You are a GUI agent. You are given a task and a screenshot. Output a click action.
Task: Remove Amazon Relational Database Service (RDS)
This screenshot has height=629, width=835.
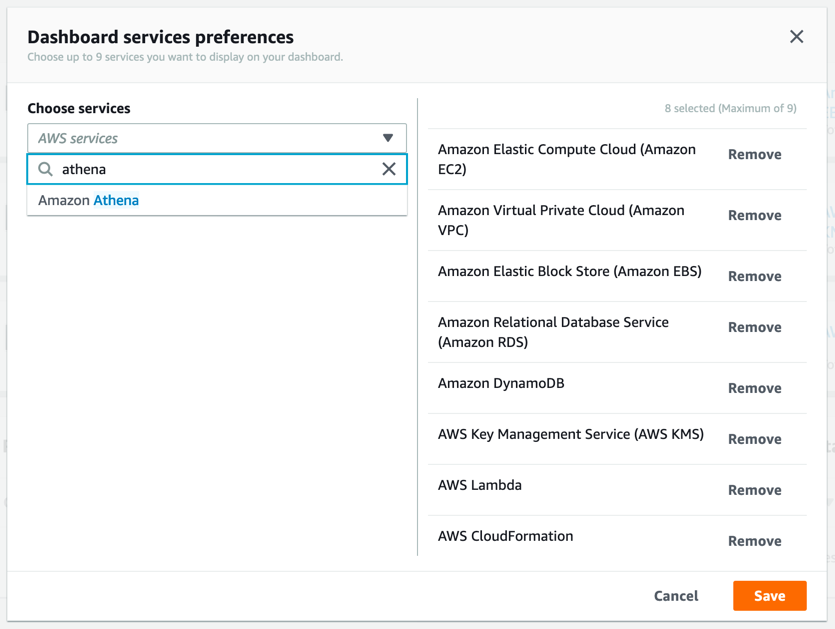pos(755,327)
